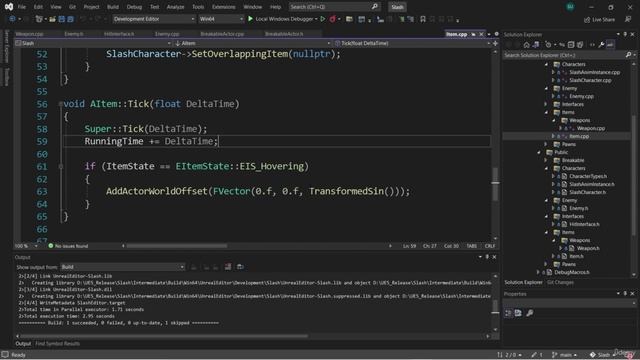Switch to the BreakableActor.h editor tab
This screenshot has width=640, height=360.
point(284,34)
